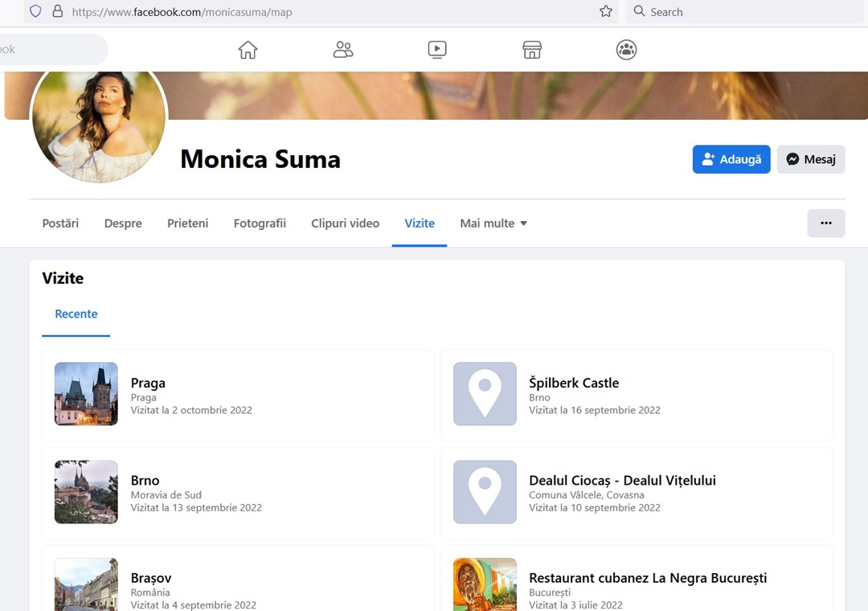The image size is (868, 611).
Task: Go to Facebook Home icon
Action: click(248, 50)
